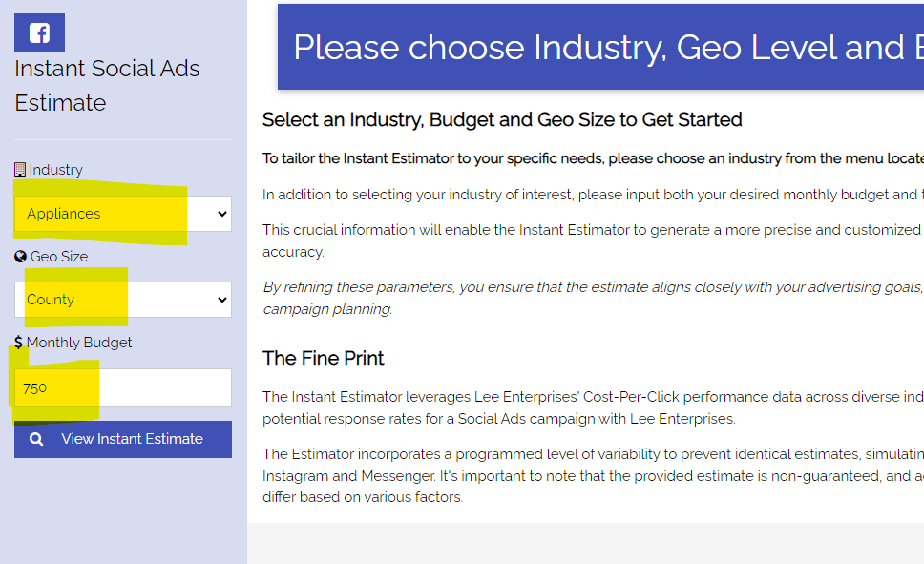The height and width of the screenshot is (564, 924).
Task: Click the Industry field label
Action: [55, 170]
